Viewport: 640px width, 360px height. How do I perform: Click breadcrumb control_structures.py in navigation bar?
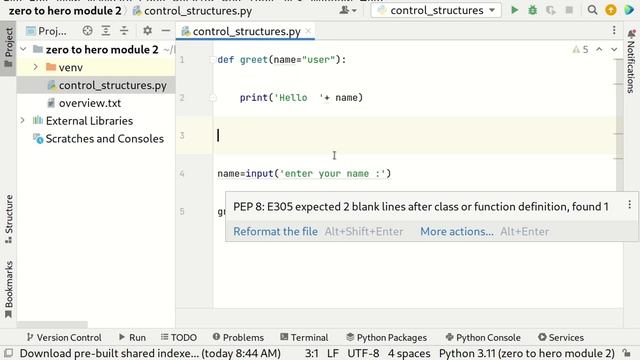click(193, 11)
